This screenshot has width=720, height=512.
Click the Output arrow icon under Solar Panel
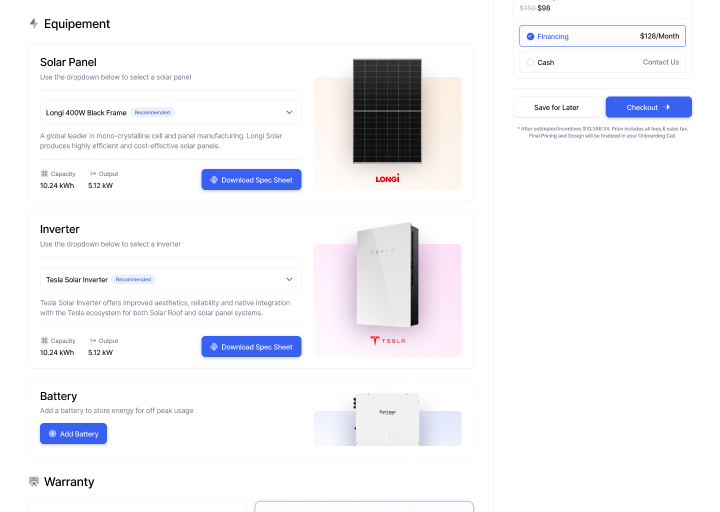point(93,174)
